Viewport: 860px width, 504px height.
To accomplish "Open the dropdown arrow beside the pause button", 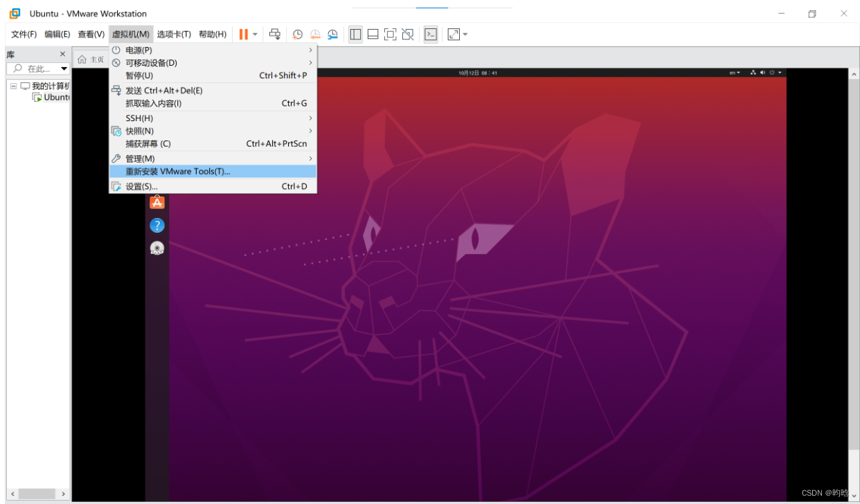I will pos(253,34).
